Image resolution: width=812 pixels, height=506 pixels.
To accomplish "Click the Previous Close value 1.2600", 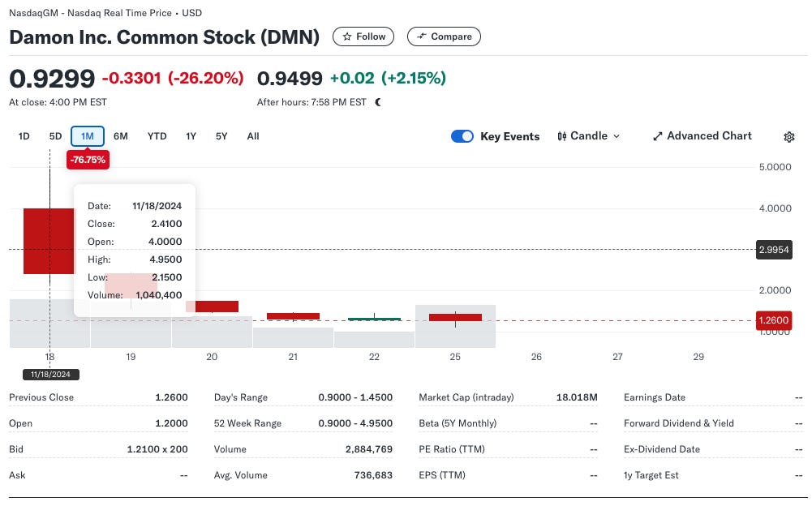I will [171, 397].
